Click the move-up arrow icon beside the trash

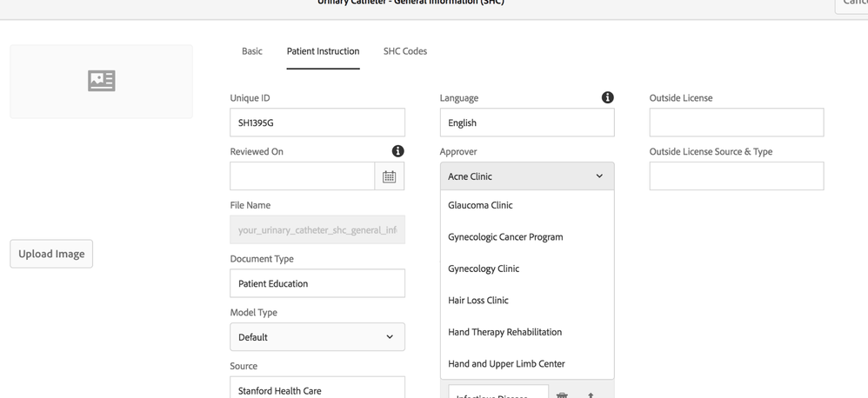pos(591,395)
